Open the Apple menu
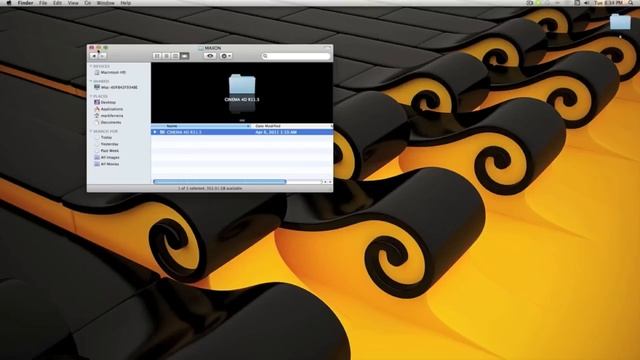 9,3
